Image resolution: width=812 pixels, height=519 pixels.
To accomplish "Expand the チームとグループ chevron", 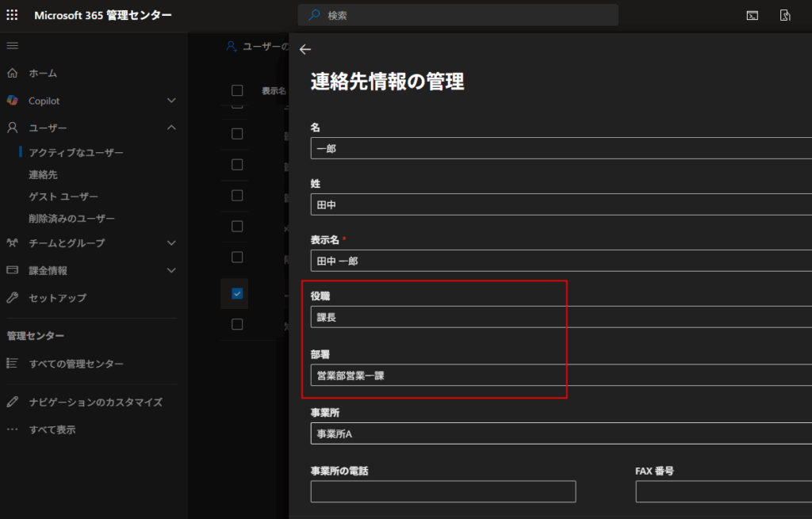I will [x=171, y=242].
